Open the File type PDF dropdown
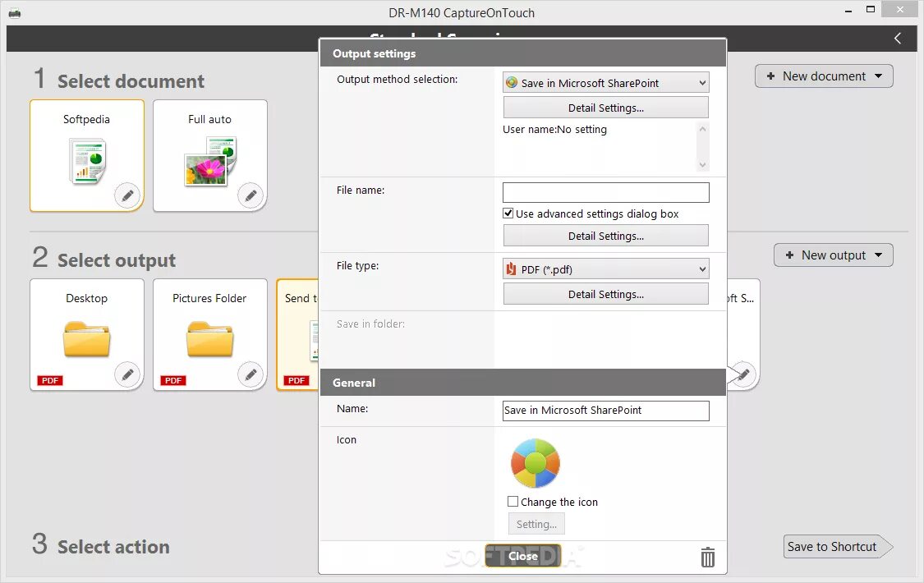The width and height of the screenshot is (924, 583). (x=606, y=269)
